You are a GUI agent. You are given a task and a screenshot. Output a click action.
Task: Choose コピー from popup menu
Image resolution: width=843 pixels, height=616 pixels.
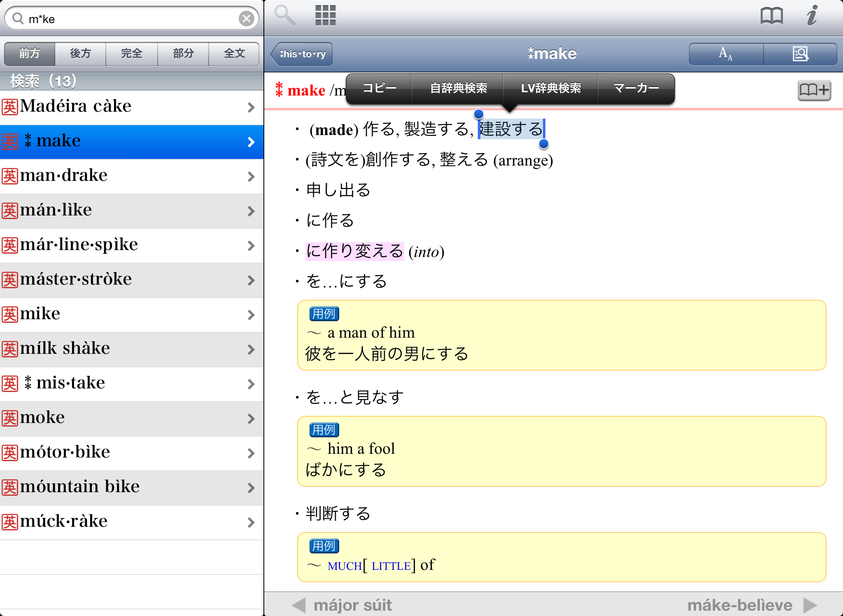pyautogui.click(x=379, y=88)
